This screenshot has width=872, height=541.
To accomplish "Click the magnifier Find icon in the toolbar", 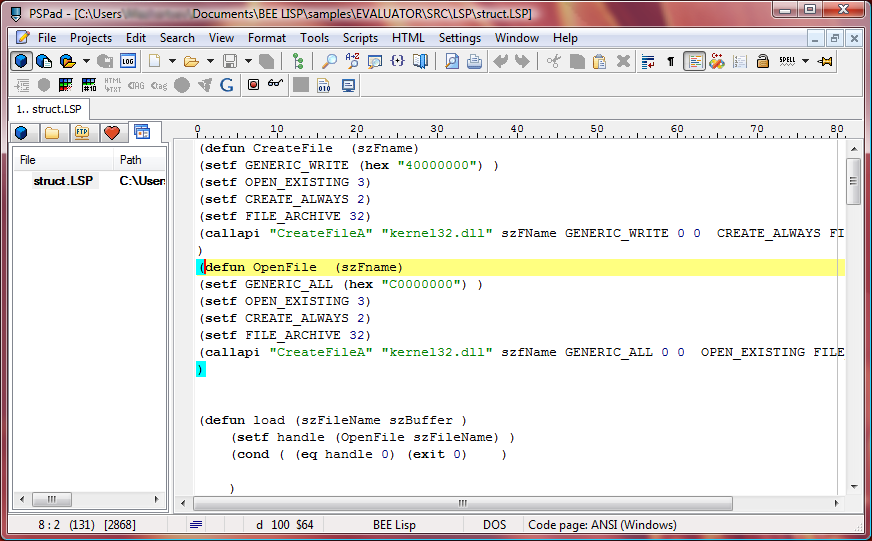I will [329, 61].
